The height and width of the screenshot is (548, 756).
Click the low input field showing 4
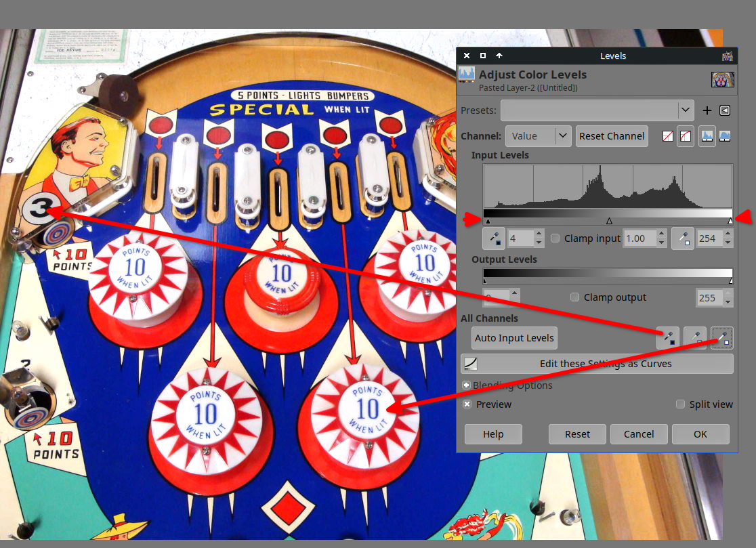(x=521, y=238)
